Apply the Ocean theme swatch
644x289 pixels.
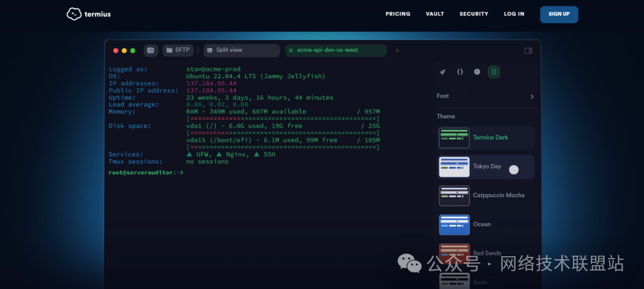click(454, 225)
